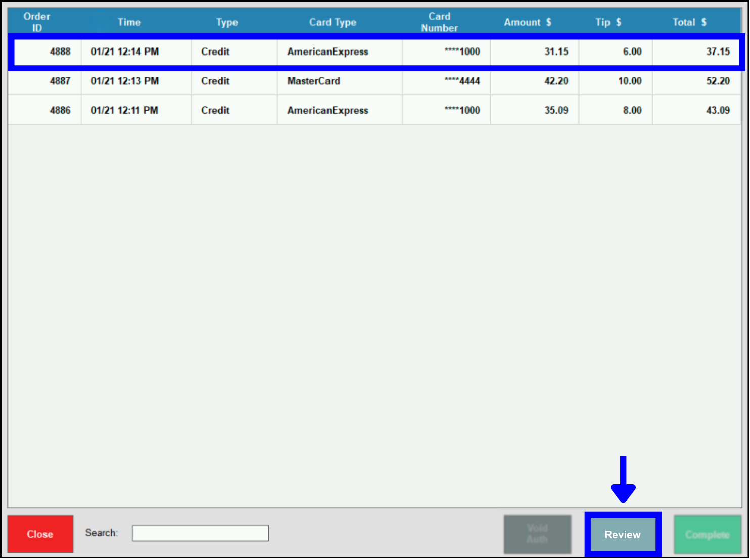Screen dimensions: 750x560
Task: Click the Total $ column header
Action: [689, 22]
